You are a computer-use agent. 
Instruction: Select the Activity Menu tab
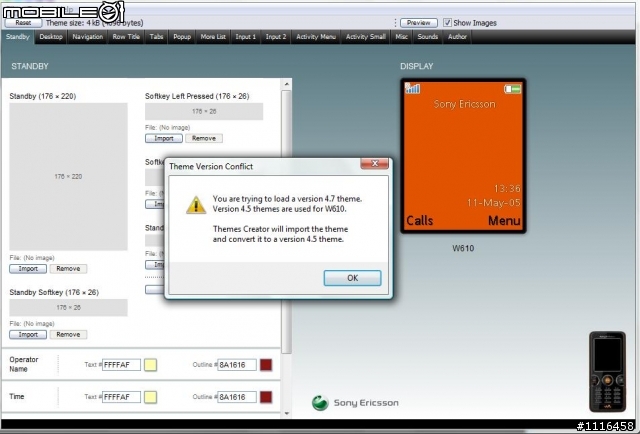click(316, 37)
